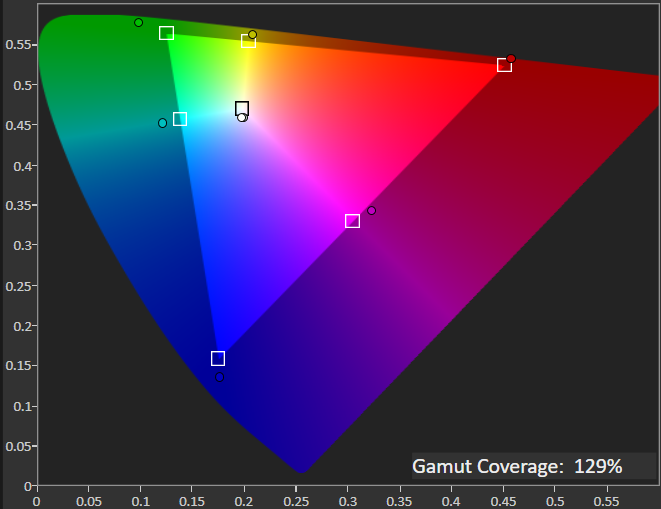Screen dimensions: 661x509
Task: Click the 0.1 tick on horizontal axis
Action: pyautogui.click(x=140, y=497)
